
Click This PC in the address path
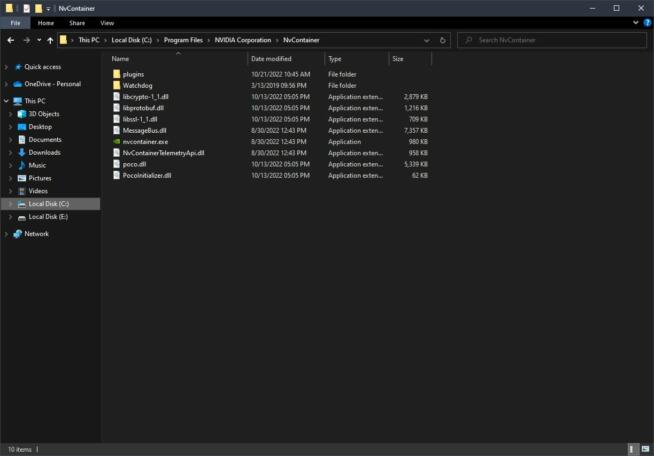(x=89, y=40)
